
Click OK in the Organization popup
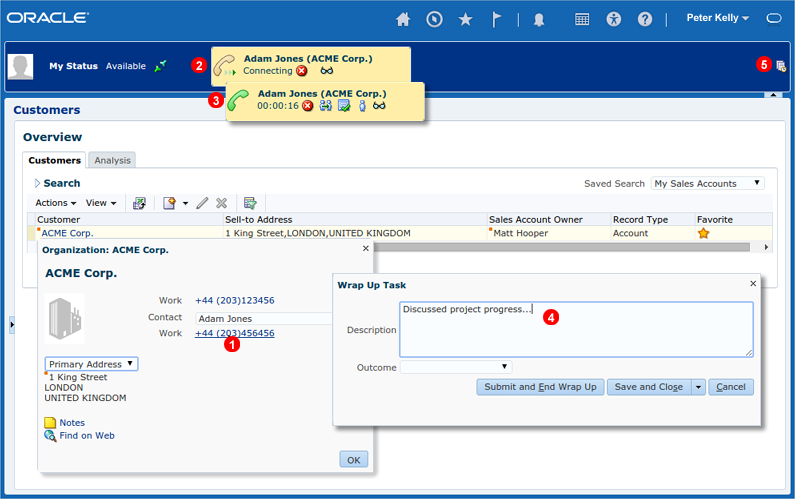(x=353, y=460)
